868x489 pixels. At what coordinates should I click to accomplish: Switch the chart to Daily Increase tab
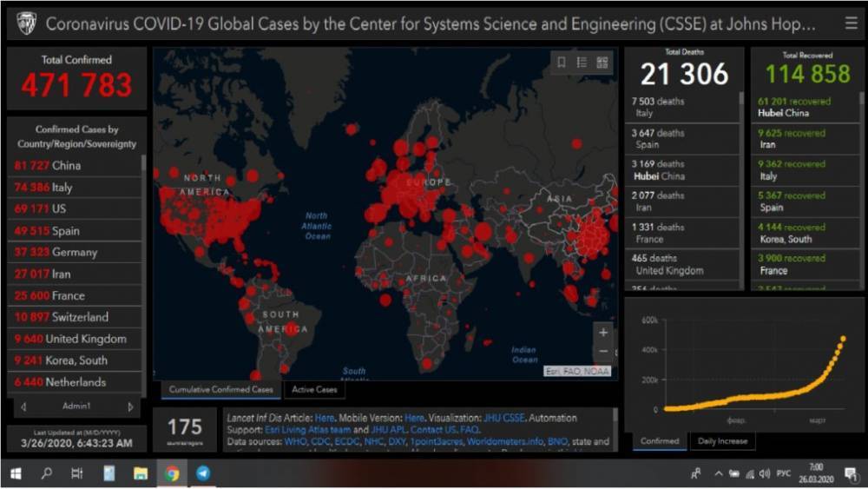click(722, 441)
